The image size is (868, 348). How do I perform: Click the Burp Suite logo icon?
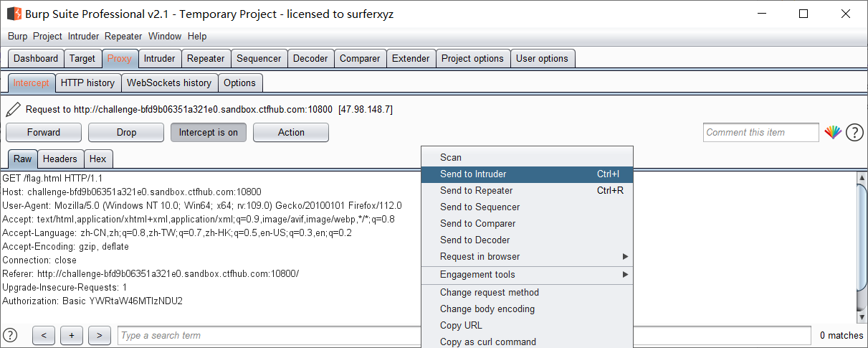tap(14, 14)
